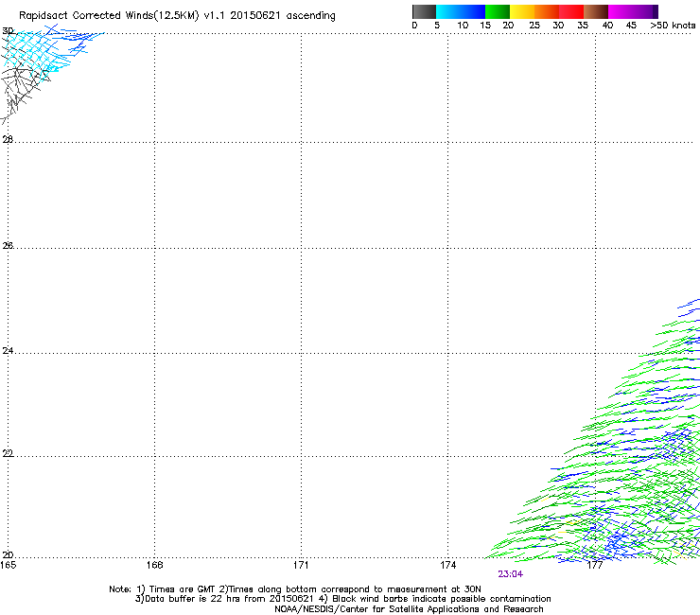
Task: Click the longitude label '177' on the bottom axis
Action: (595, 565)
